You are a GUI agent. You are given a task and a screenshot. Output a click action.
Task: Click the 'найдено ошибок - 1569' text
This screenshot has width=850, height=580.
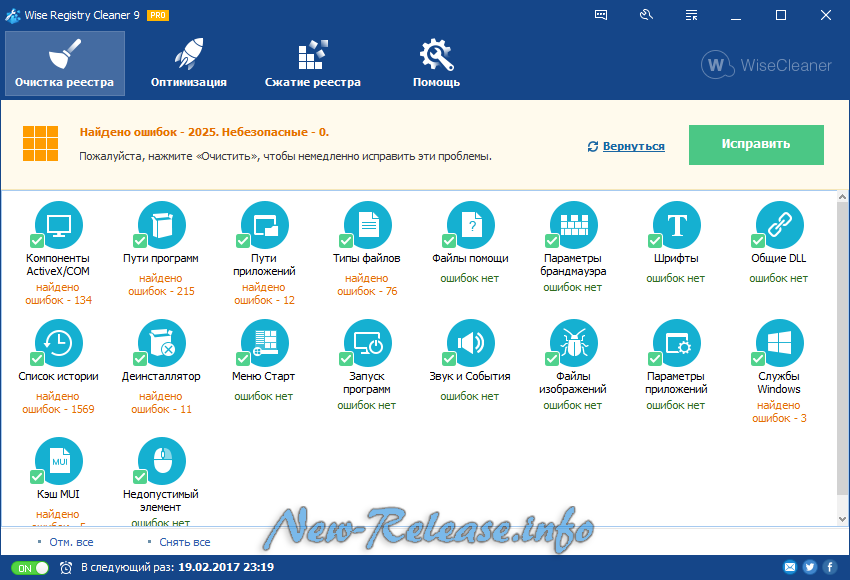coord(58,403)
